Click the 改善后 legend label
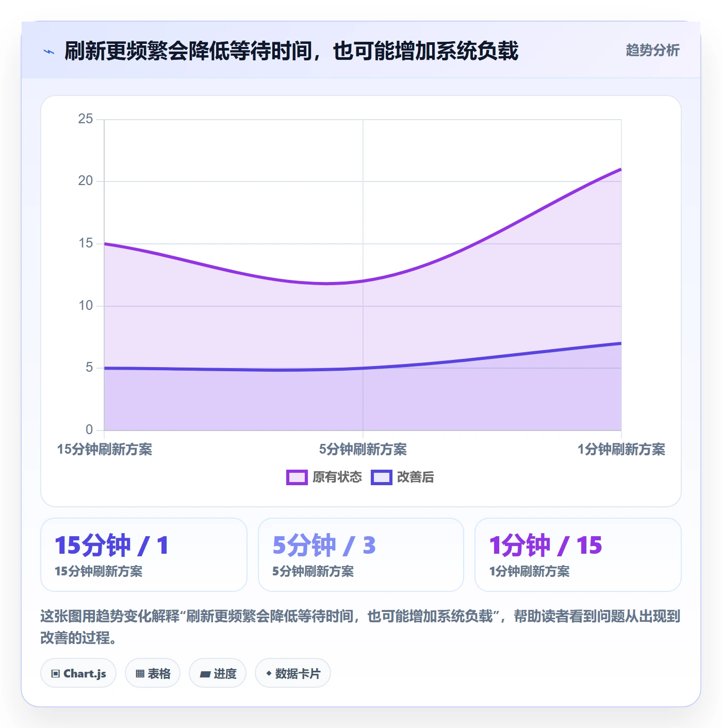 [415, 477]
